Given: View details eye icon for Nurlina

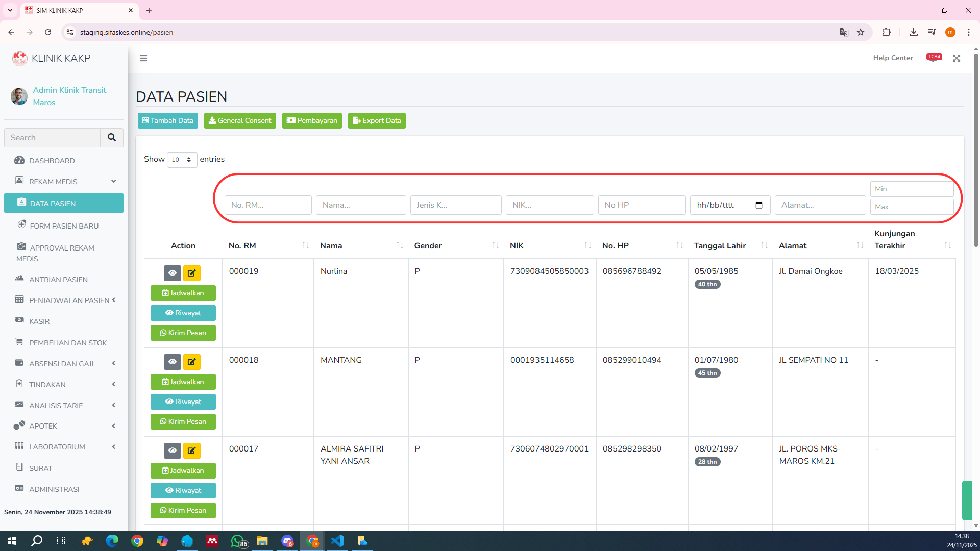Looking at the screenshot, I should pos(173,273).
